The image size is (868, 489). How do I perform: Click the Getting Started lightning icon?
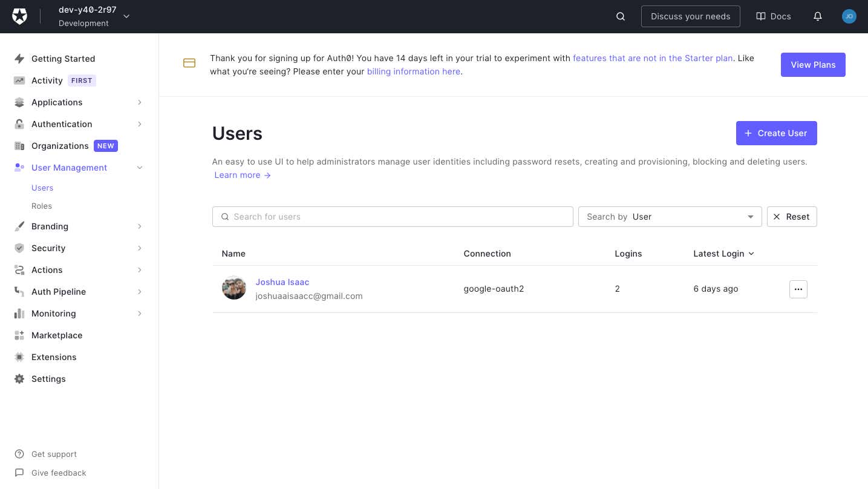click(19, 59)
